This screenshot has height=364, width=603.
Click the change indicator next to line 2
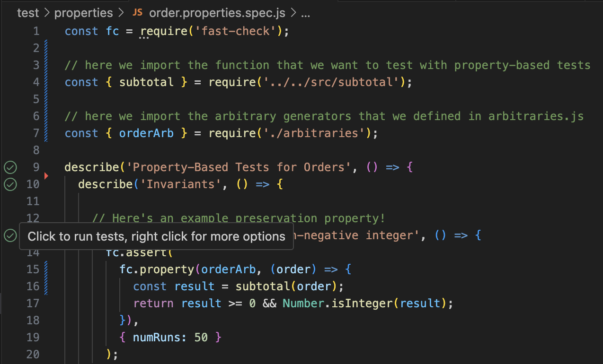[45, 48]
